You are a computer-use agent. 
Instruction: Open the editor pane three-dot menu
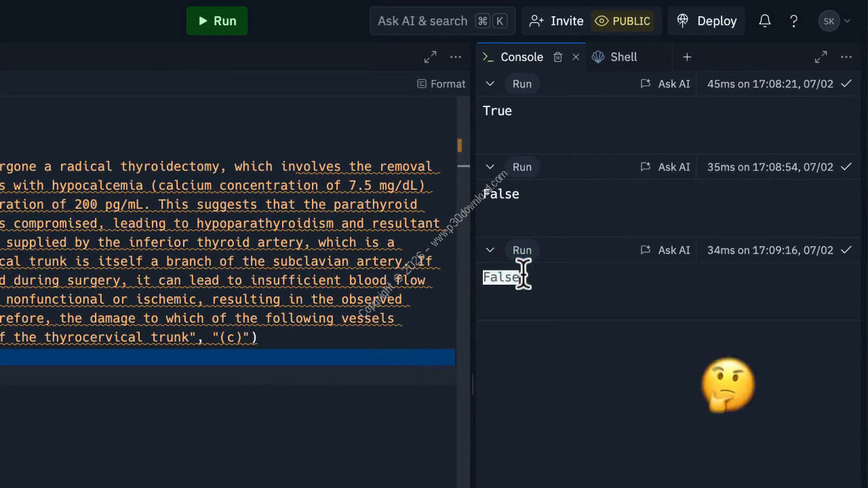click(456, 57)
